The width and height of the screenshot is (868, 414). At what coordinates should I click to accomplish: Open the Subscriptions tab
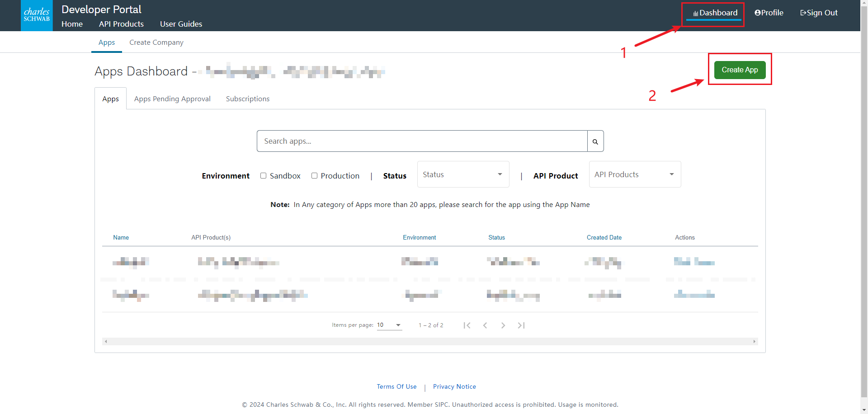(x=248, y=99)
